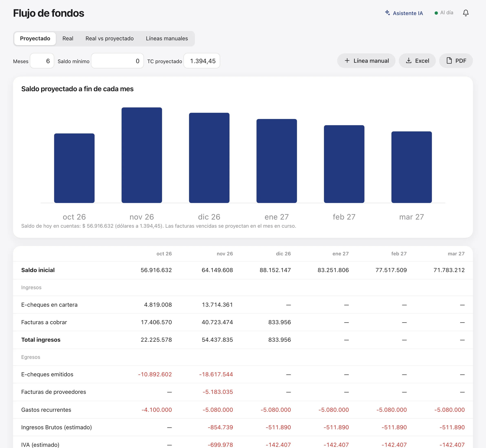Click the document icon in PDF button
This screenshot has width=486, height=448.
pos(449,61)
